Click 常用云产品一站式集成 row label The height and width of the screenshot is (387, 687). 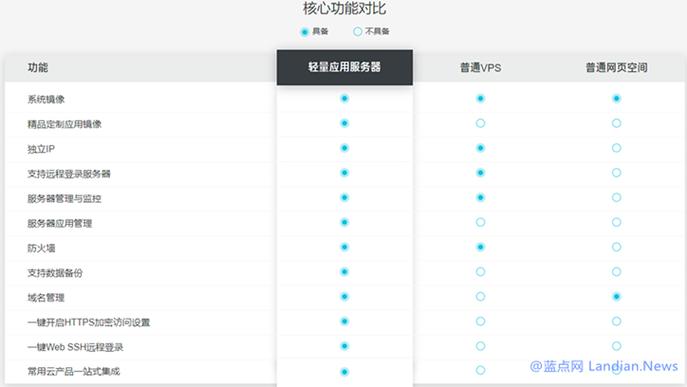pyautogui.click(x=74, y=372)
